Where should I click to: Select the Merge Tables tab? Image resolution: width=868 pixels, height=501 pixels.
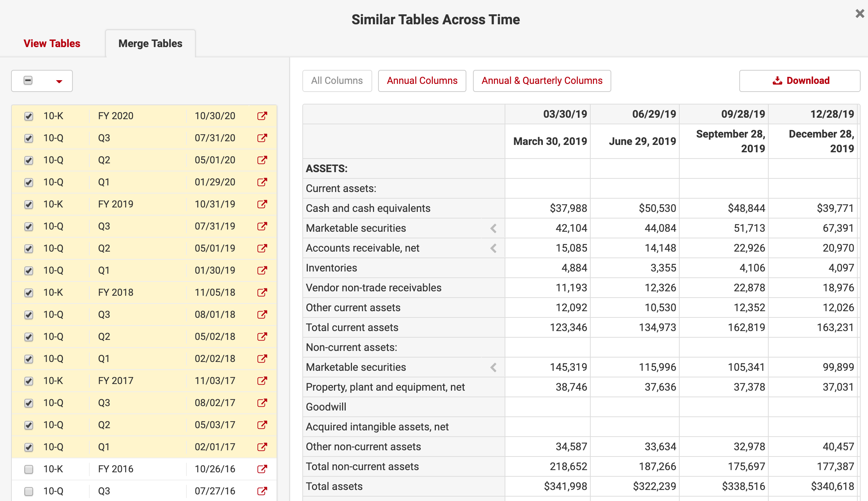point(150,43)
